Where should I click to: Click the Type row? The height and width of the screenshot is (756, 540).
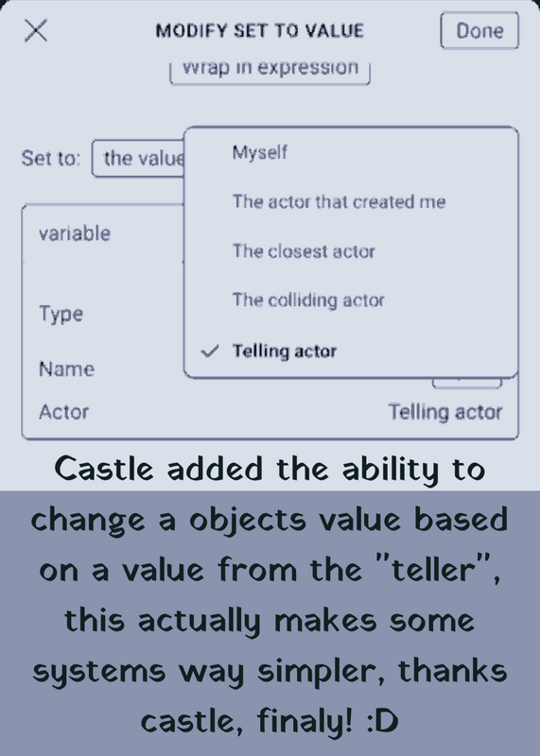(61, 314)
